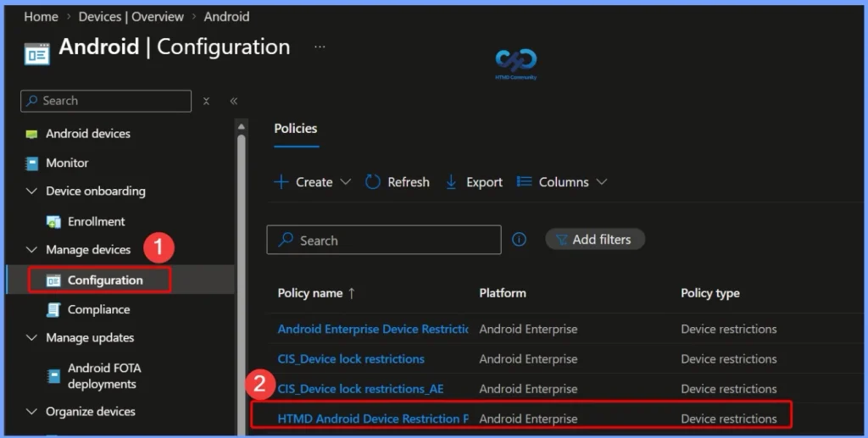Select Configuration in the sidebar
This screenshot has width=868, height=438.
click(105, 280)
